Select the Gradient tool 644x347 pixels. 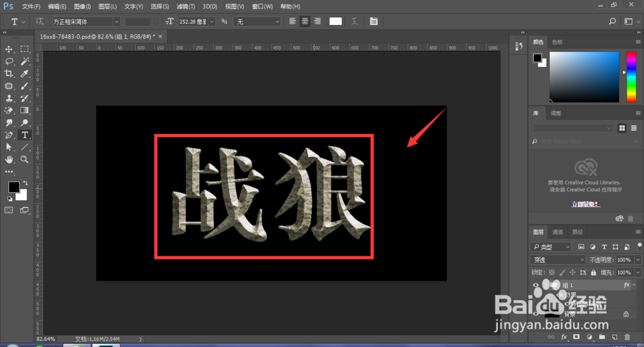pos(24,111)
